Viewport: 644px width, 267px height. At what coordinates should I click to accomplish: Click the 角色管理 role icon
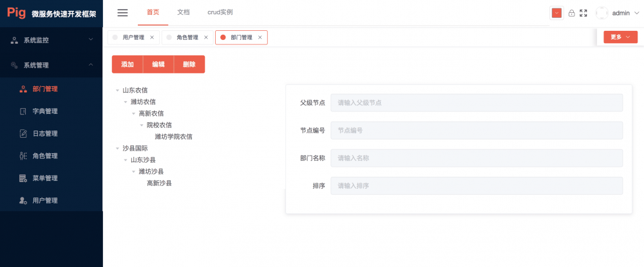pyautogui.click(x=23, y=156)
